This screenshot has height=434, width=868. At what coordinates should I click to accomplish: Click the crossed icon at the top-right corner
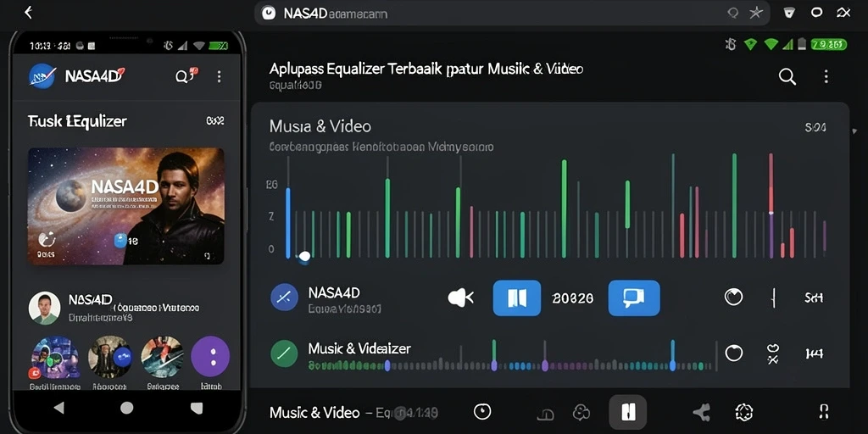(843, 13)
